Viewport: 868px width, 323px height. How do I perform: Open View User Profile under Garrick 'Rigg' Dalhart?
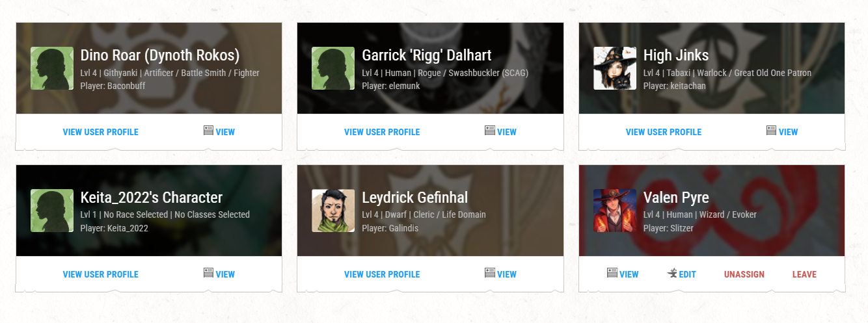pos(382,132)
